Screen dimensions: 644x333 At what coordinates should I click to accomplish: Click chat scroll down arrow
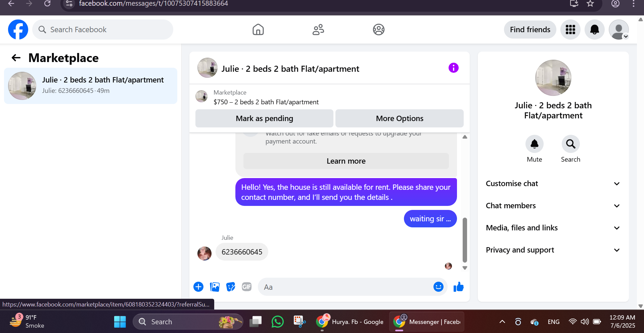(x=465, y=268)
